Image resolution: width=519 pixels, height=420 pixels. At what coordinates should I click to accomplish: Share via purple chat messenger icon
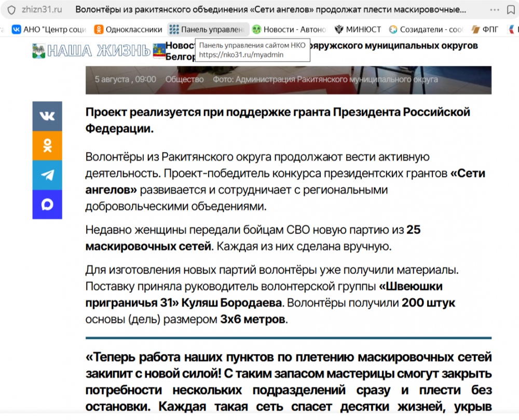[47, 205]
